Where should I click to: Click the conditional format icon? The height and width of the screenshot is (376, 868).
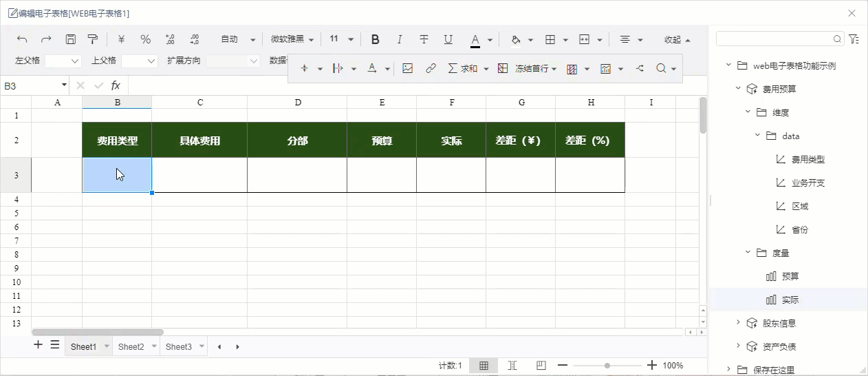(x=572, y=68)
